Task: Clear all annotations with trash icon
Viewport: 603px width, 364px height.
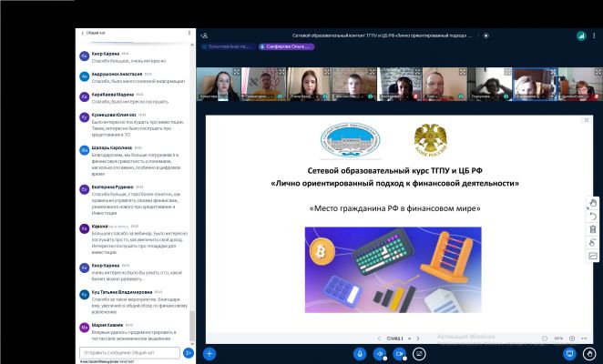Action: pyautogui.click(x=593, y=229)
